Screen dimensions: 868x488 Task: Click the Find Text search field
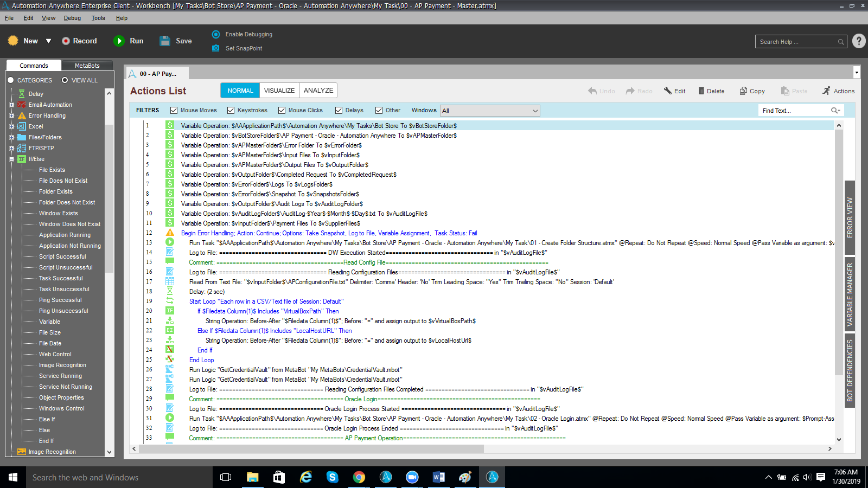point(795,111)
